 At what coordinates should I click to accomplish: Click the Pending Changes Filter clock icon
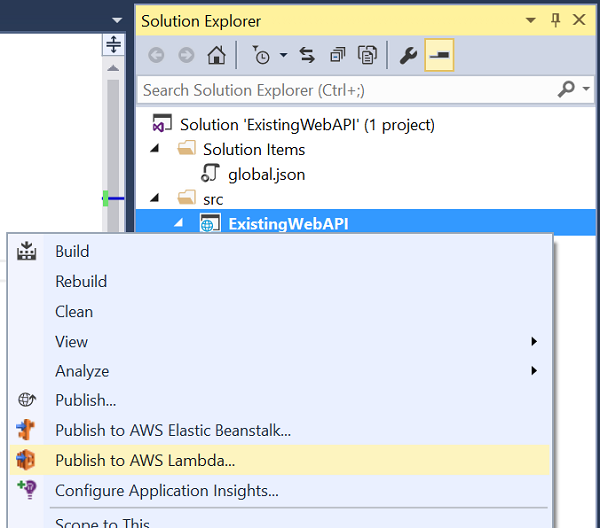pos(261,55)
